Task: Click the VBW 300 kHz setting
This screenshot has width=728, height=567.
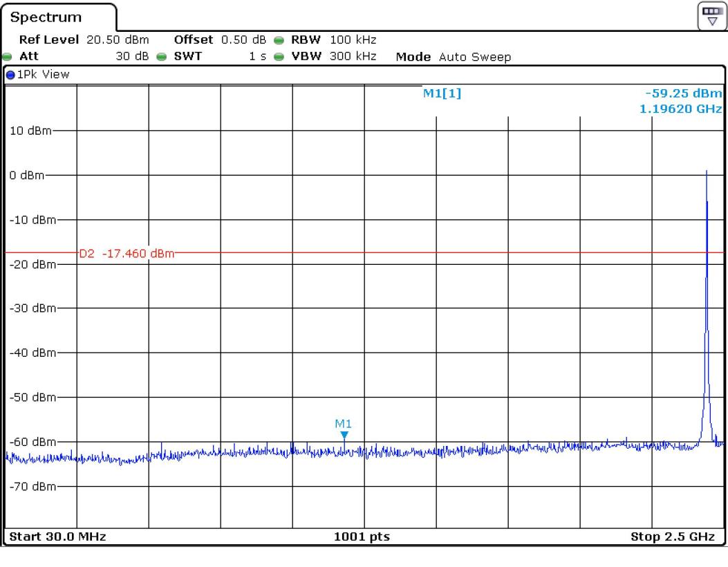Action: [x=333, y=56]
